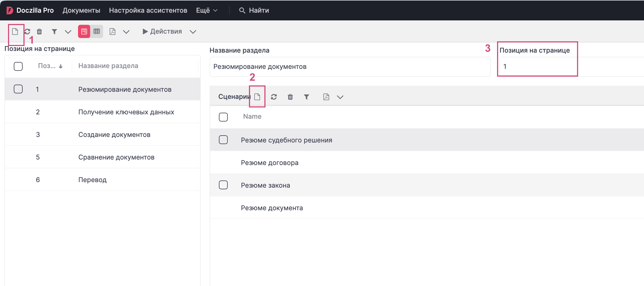The width and height of the screenshot is (644, 286).
Task: Open filter in the top toolbar
Action: (54, 32)
